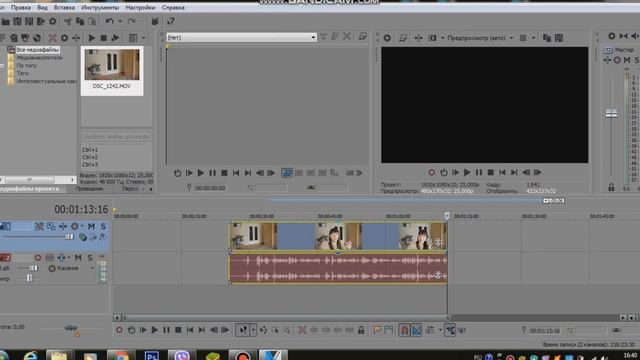Click Get Media from Web globe icon
640x360 pixels.
(x=37, y=38)
